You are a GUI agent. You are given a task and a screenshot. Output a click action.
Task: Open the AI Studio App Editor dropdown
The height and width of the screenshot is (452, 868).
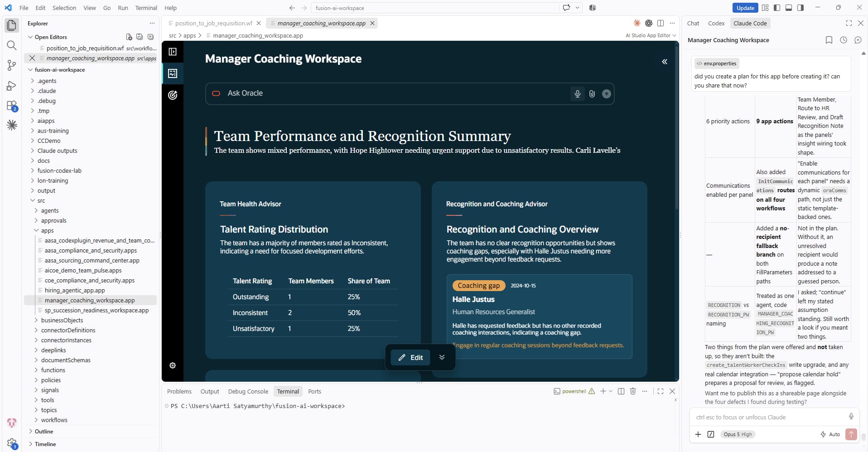point(651,35)
